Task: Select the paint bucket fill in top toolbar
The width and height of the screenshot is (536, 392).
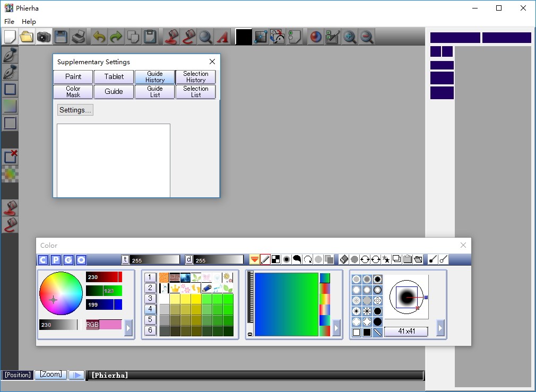Action: [171, 37]
